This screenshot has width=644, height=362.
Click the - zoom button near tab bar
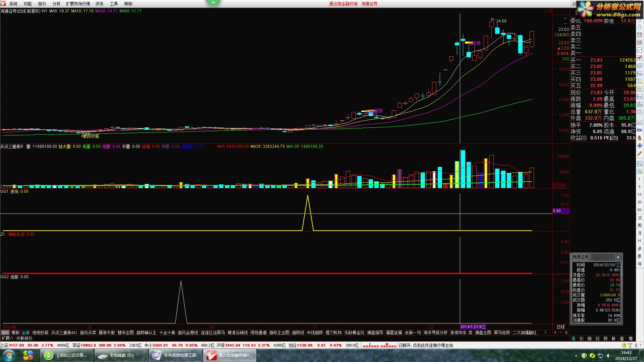(560, 333)
